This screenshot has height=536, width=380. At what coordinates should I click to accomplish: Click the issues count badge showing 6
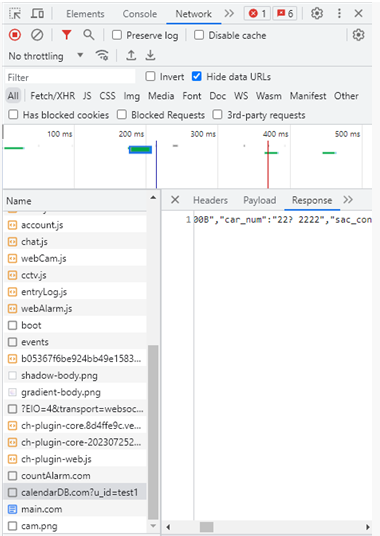[x=285, y=14]
